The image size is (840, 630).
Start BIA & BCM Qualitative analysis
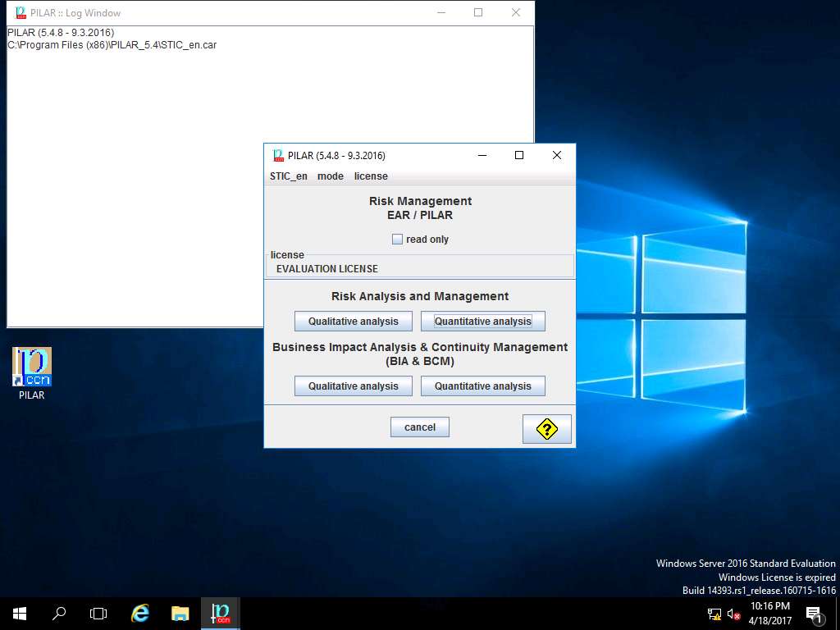tap(354, 386)
